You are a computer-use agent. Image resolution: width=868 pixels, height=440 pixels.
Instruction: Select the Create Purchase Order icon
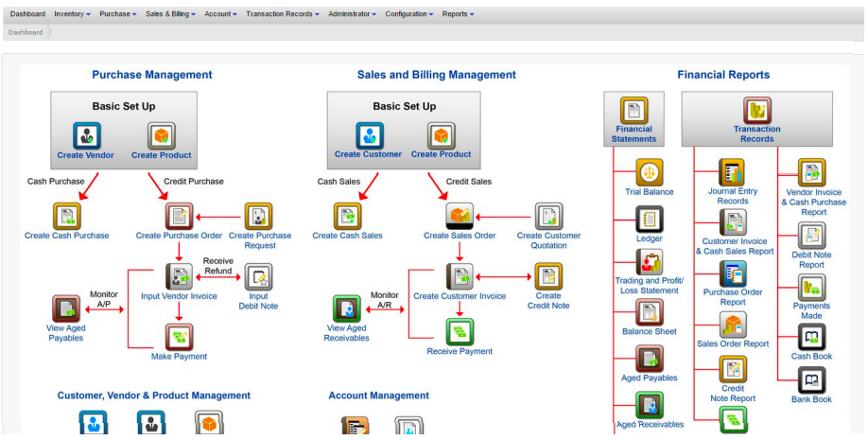click(x=180, y=216)
